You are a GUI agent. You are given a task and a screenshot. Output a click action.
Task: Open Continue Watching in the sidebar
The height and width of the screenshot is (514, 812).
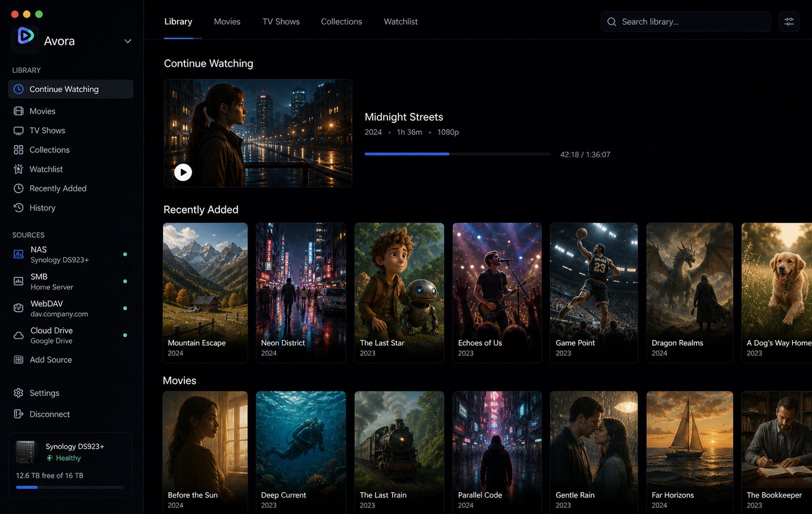[x=71, y=89]
